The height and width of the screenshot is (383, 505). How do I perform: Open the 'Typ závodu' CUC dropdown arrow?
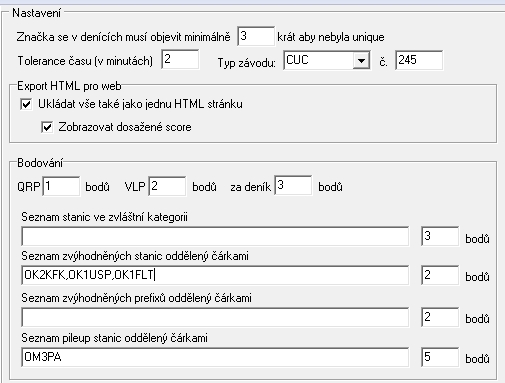pyautogui.click(x=361, y=61)
